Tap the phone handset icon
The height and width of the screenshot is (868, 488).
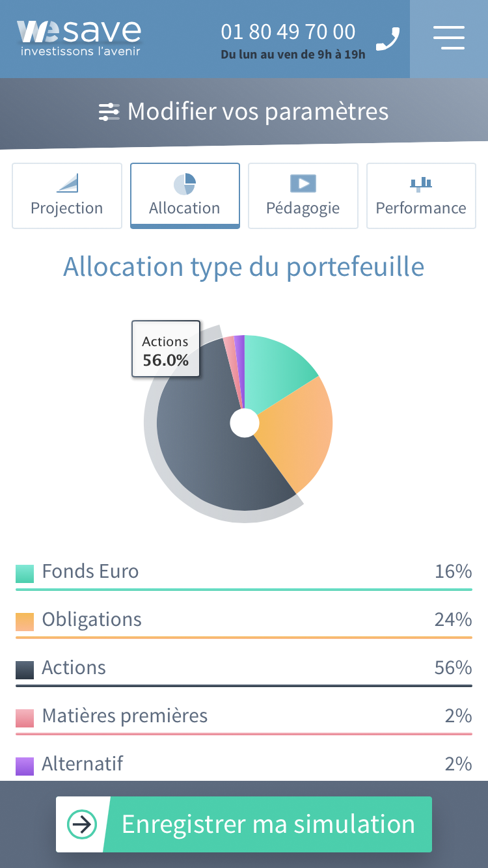pos(388,39)
